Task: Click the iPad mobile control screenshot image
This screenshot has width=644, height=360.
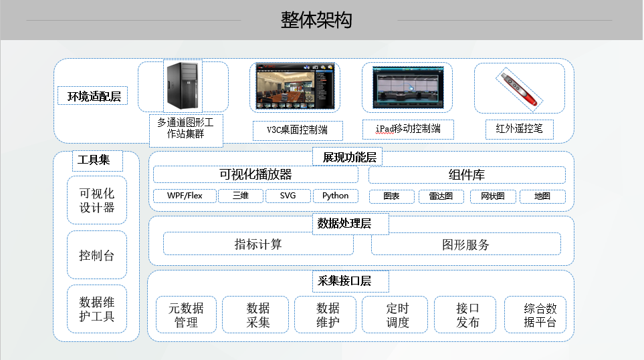Action: [408, 87]
